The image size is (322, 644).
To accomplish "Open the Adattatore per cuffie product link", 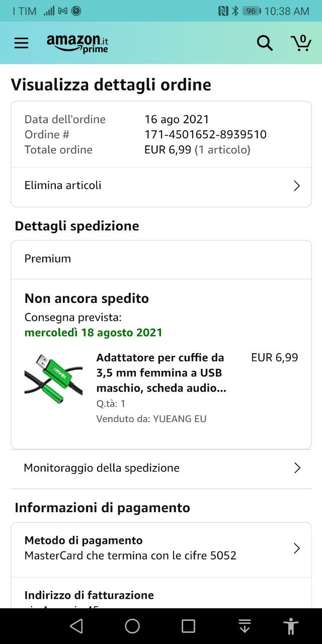I will 160,373.
